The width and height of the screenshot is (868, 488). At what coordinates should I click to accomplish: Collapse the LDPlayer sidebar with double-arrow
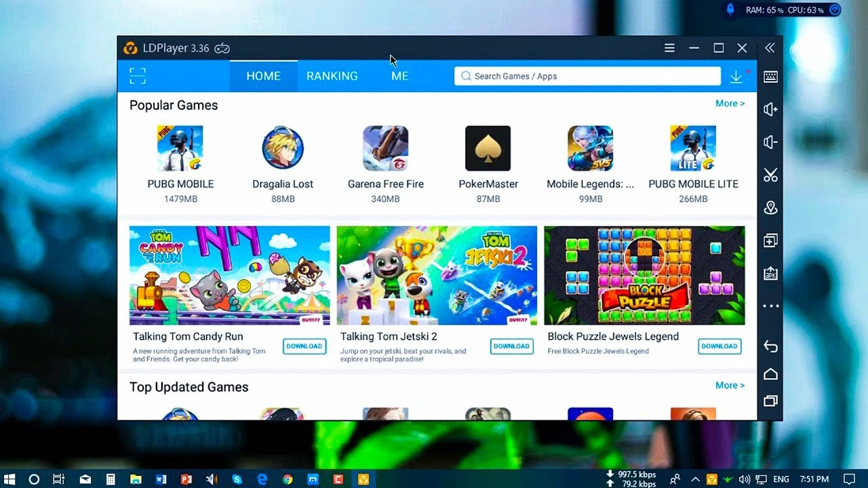coord(770,48)
